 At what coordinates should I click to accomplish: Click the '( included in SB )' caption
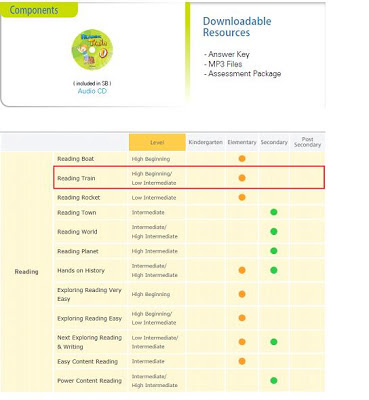[x=92, y=83]
